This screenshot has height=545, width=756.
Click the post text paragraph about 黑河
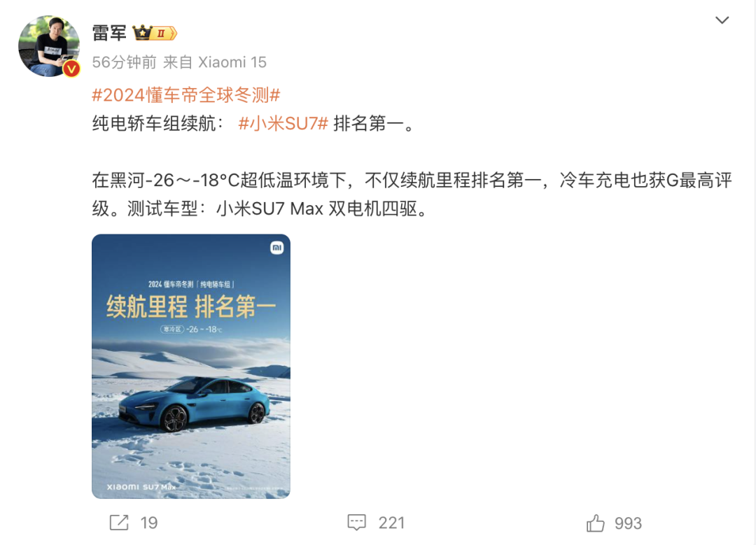(x=412, y=194)
